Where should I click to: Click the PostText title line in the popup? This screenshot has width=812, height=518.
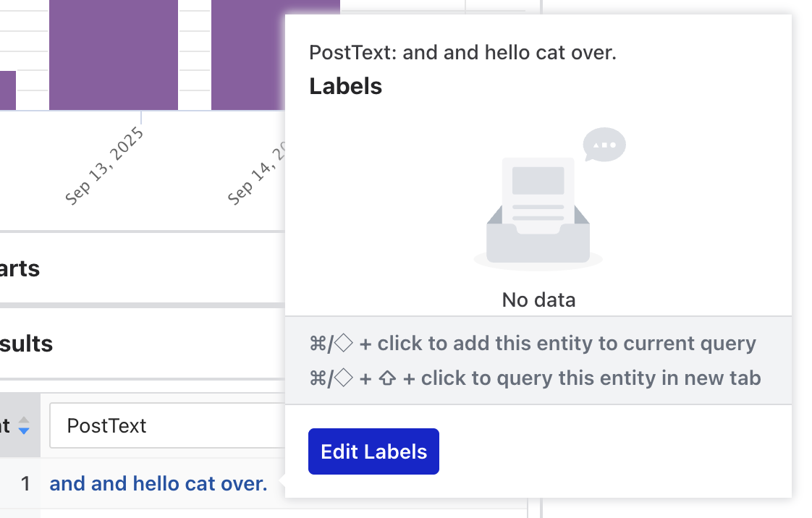point(462,52)
